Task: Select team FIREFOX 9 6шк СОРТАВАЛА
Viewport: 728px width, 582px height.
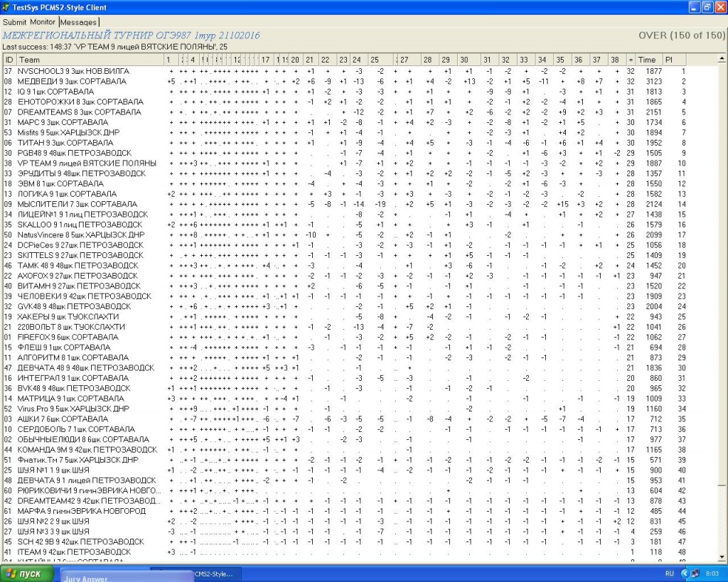Action: [x=345, y=338]
